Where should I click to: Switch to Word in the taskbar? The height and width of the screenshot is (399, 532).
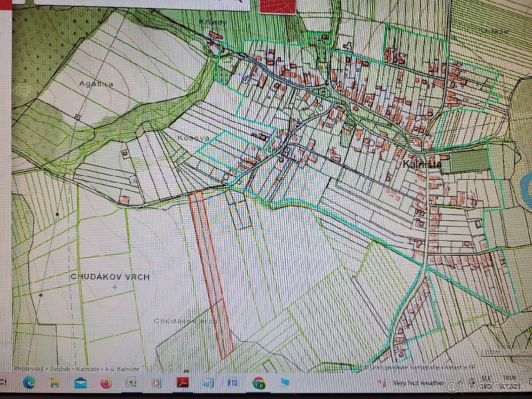click(233, 382)
